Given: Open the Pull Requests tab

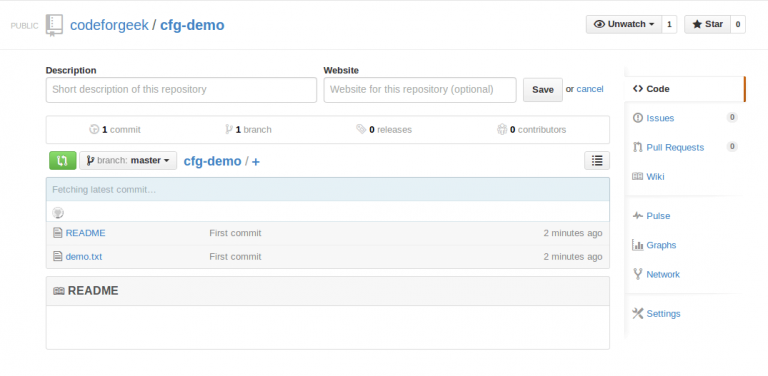Looking at the screenshot, I should tap(675, 147).
